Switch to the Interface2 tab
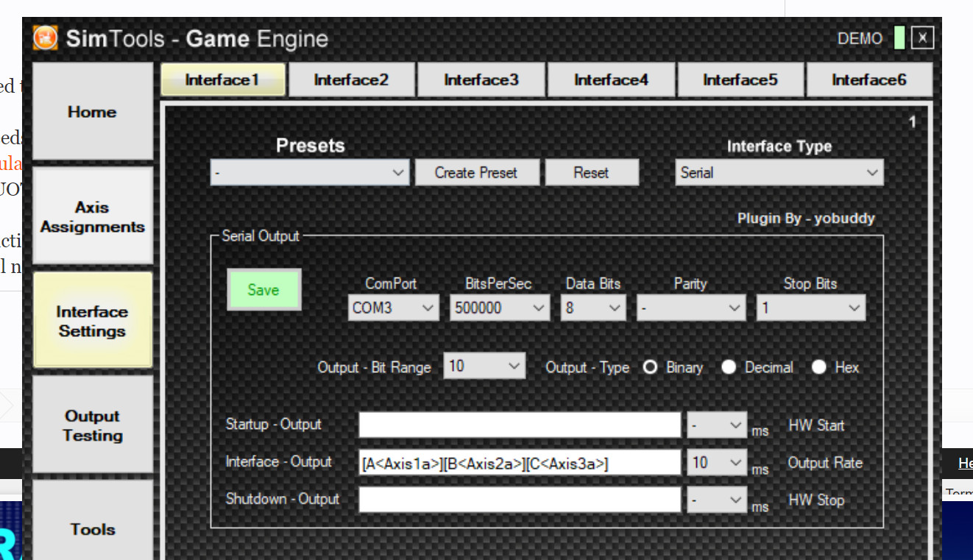 pos(352,79)
